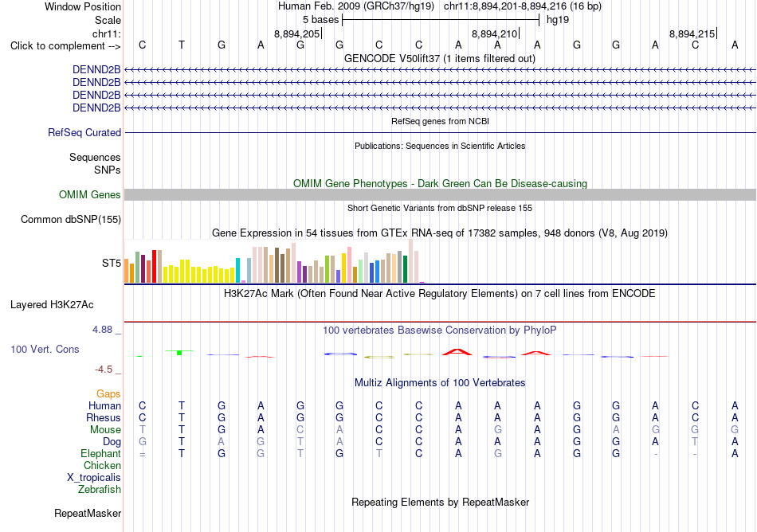Click the 'RefSeq genes from NCBI' title
Viewport: 757px width, 532px height.
(440, 122)
